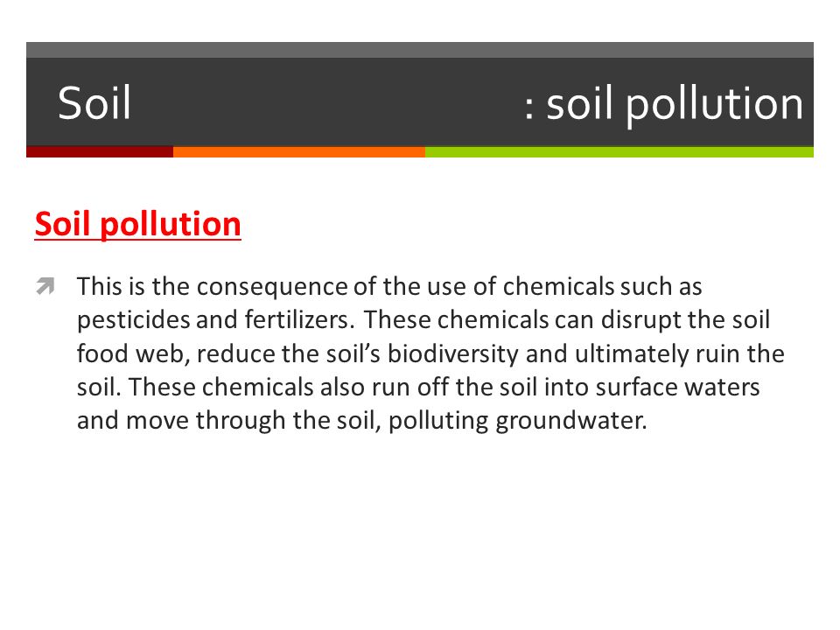This screenshot has height=630, width=840.
Task: Click the red underlined 'Soil pollution' heading
Action: coord(137,224)
